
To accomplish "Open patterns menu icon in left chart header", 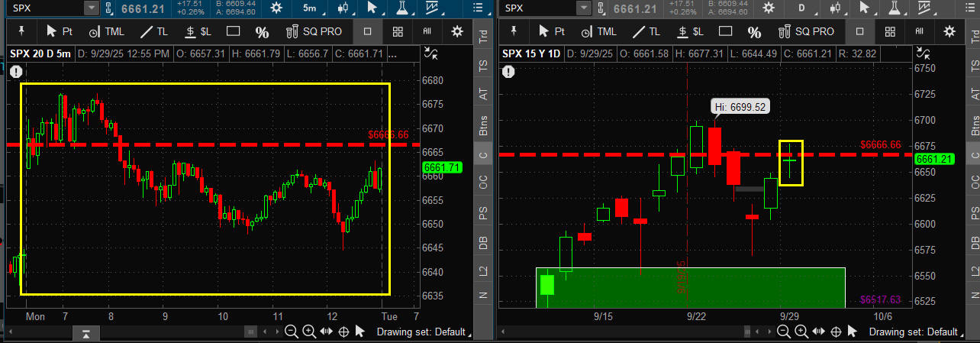I will tap(432, 8).
